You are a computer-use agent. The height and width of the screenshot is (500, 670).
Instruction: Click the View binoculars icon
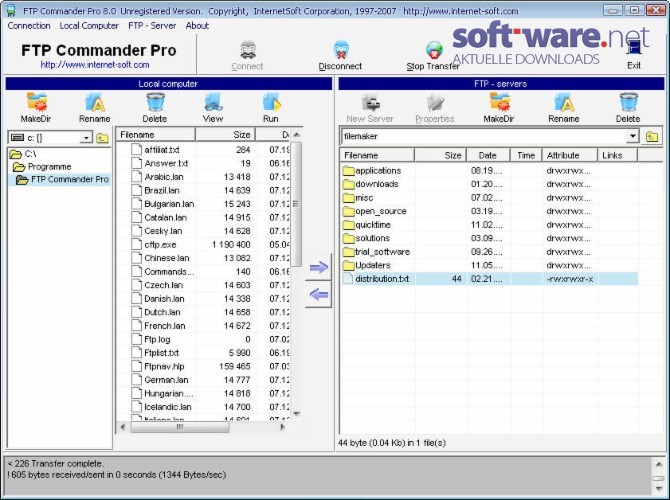point(213,103)
